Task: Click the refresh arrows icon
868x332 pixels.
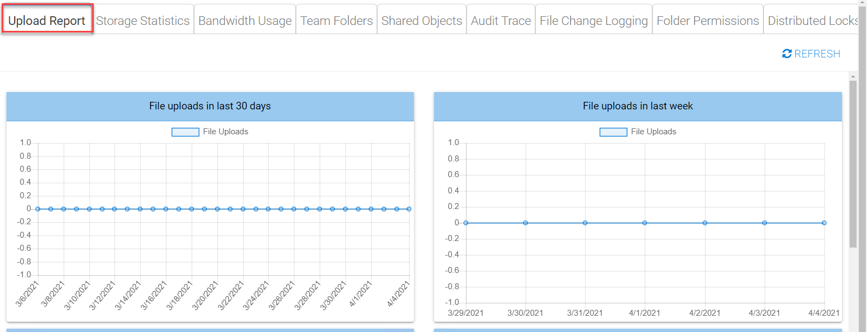Action: pyautogui.click(x=787, y=54)
